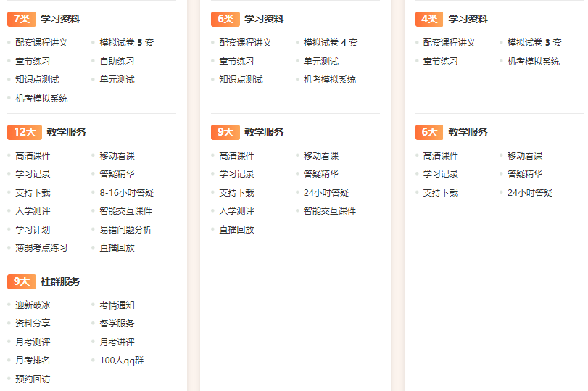Viewport: 588px width, 391px height.
Task: Select 迎新破冰 under 社群服务
Action: click(33, 305)
